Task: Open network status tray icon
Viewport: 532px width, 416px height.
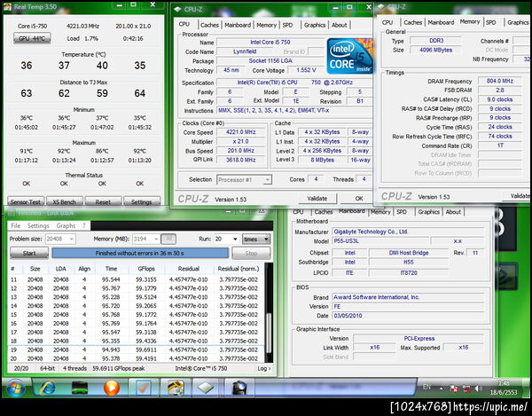Action: point(466,389)
